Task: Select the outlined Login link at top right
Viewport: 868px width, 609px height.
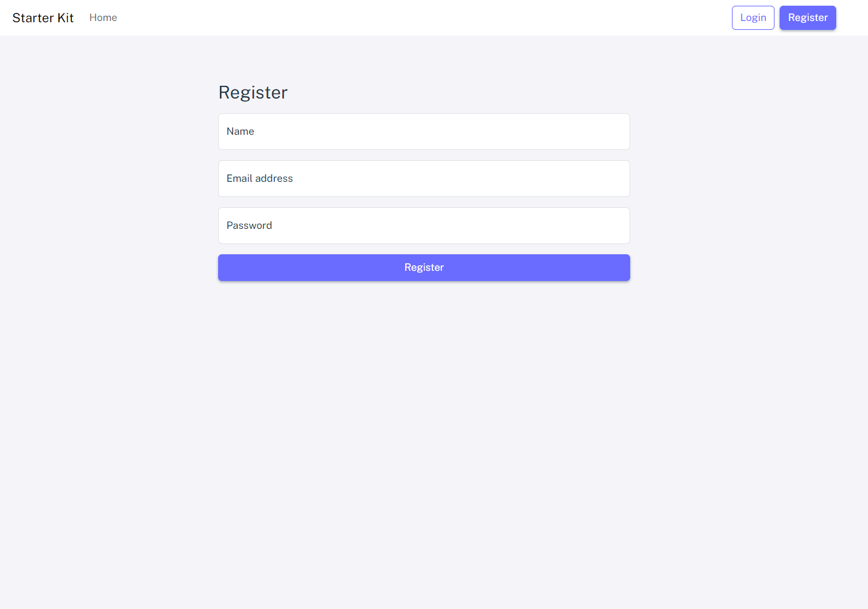Action: pyautogui.click(x=753, y=18)
